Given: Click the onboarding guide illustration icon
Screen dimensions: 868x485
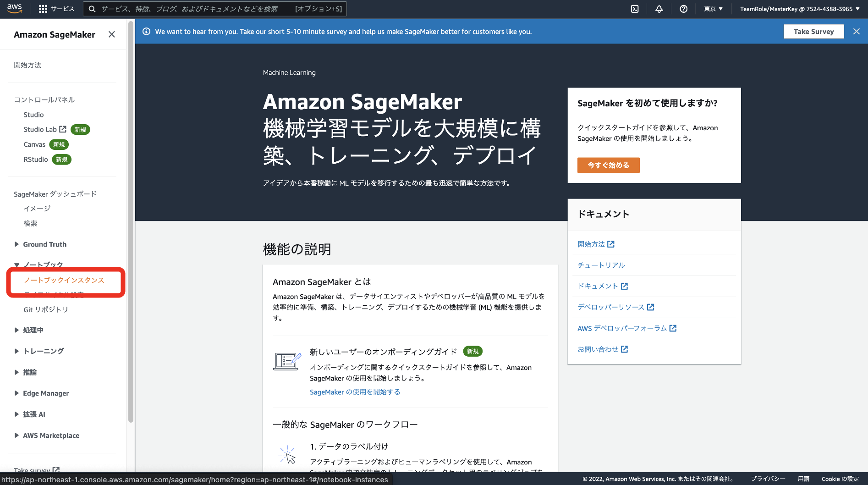Looking at the screenshot, I should pyautogui.click(x=287, y=361).
